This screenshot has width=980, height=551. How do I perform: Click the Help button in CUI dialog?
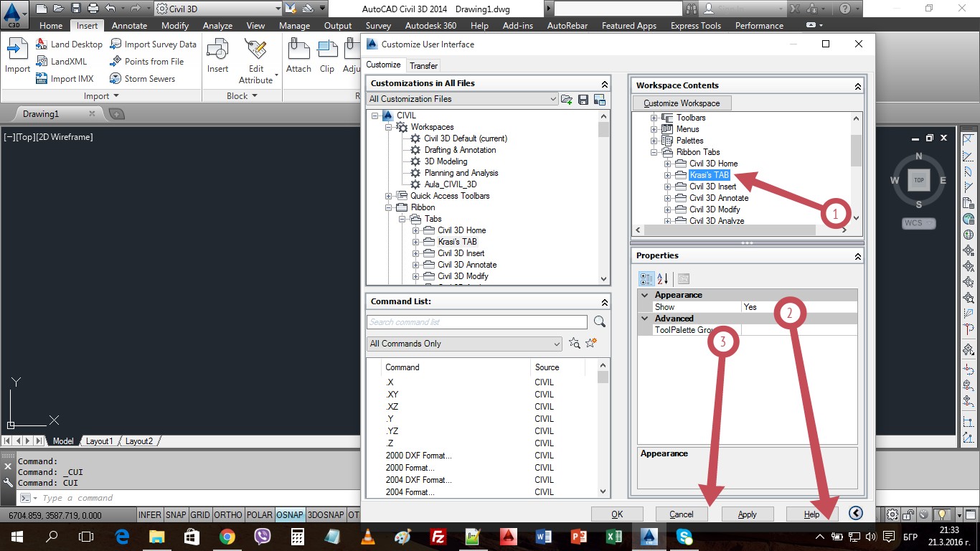[x=812, y=514]
